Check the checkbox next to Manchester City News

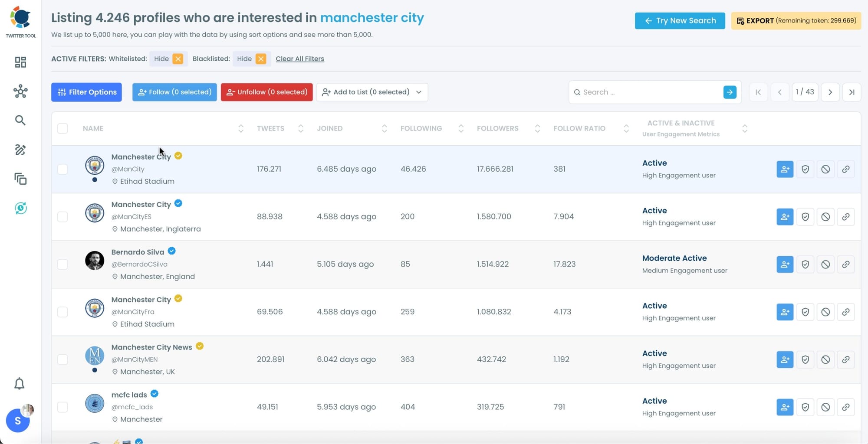point(62,359)
